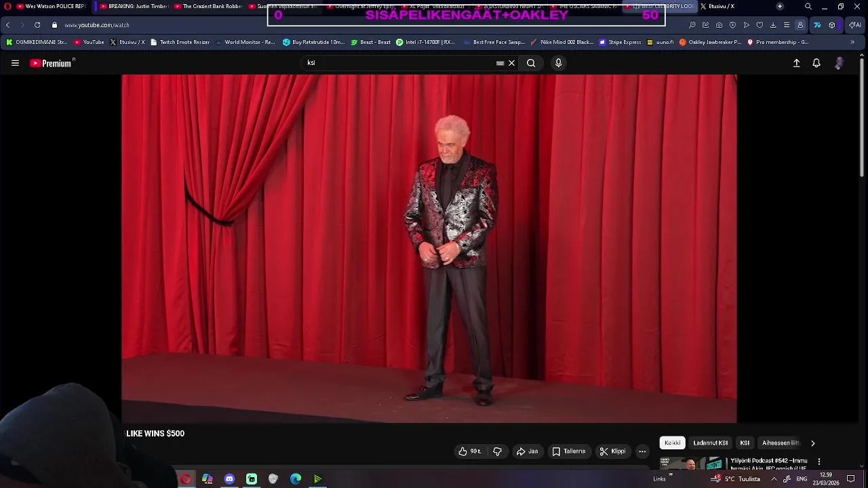Show hidden system tray icons

pyautogui.click(x=774, y=479)
